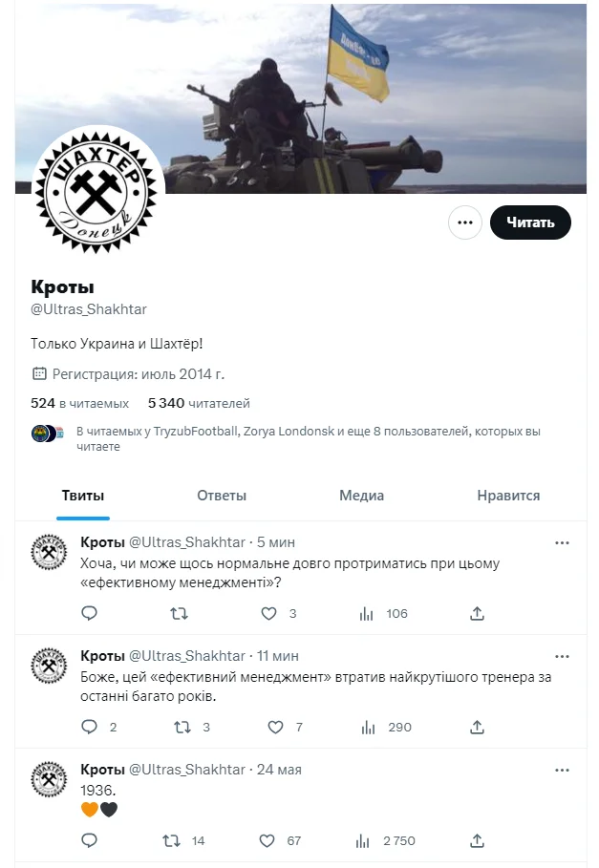Retweet the 1936 tweet
Viewport: 599px width, 868px height.
(172, 841)
